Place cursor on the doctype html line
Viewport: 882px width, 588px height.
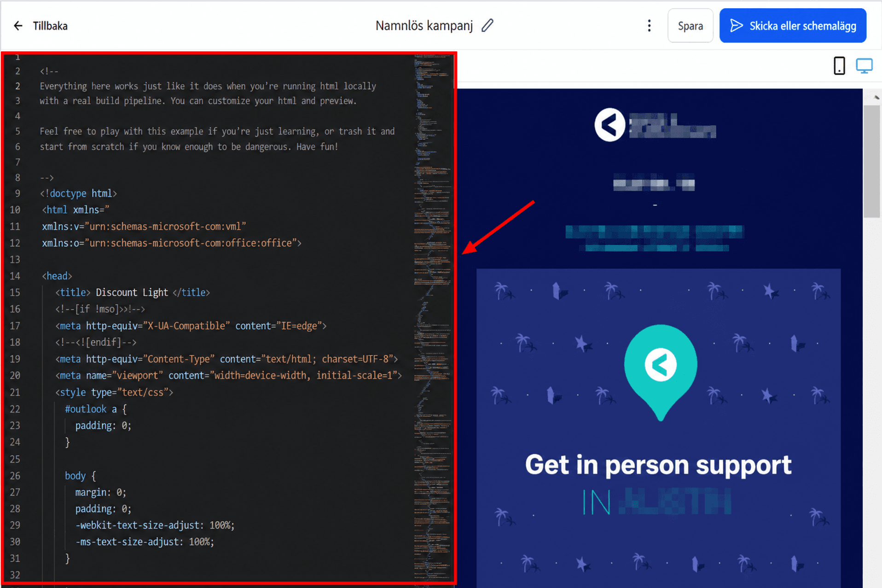pyautogui.click(x=78, y=193)
